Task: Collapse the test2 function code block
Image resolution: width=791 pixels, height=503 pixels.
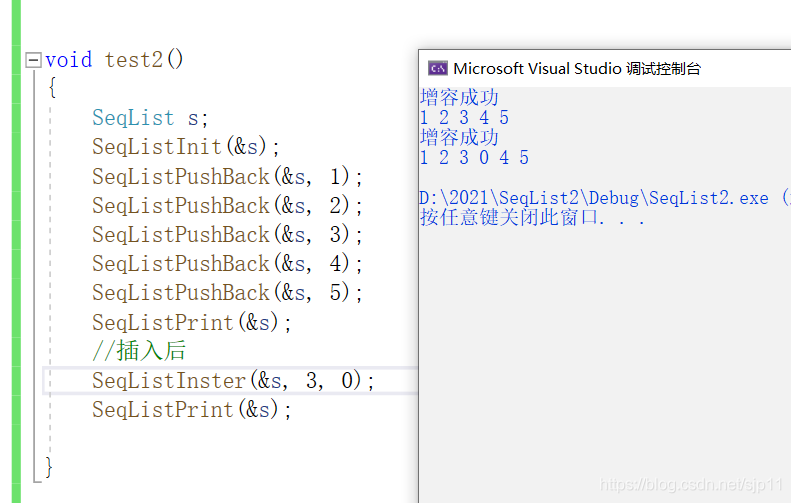Action: [33, 61]
